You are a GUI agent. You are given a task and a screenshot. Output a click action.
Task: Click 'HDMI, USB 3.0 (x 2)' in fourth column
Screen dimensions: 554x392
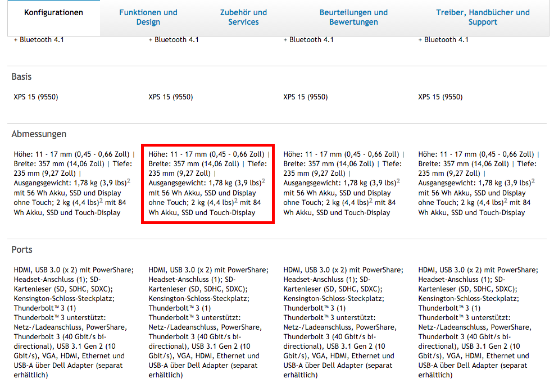tap(450, 270)
